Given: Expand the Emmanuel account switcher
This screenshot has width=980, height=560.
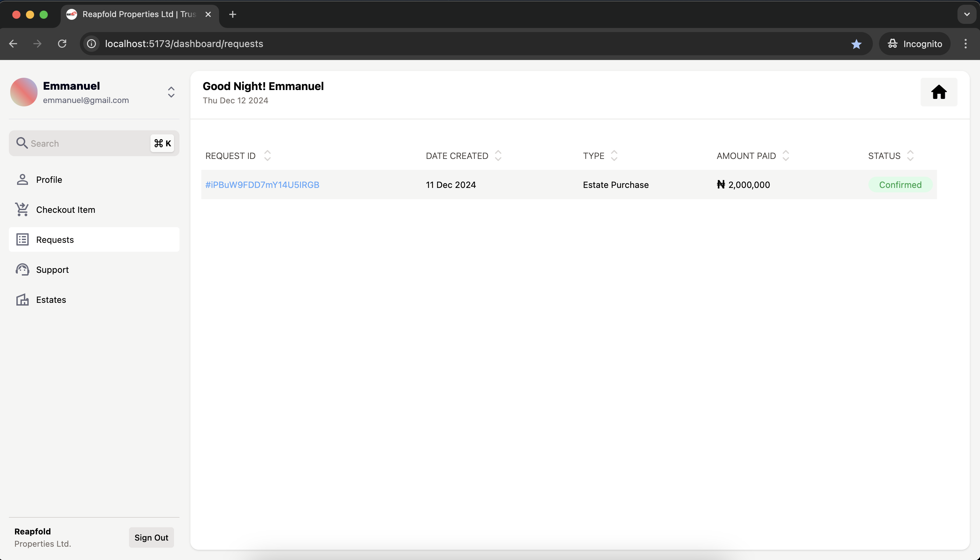Looking at the screenshot, I should click(x=171, y=92).
